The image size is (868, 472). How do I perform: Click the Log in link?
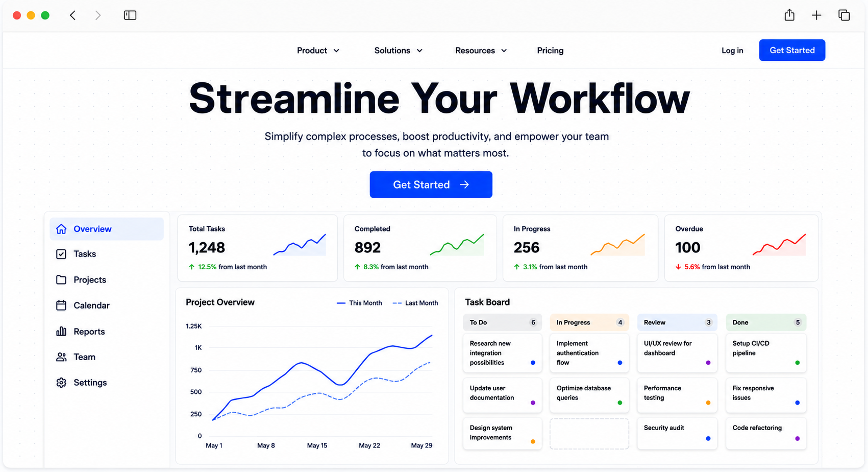(732, 50)
